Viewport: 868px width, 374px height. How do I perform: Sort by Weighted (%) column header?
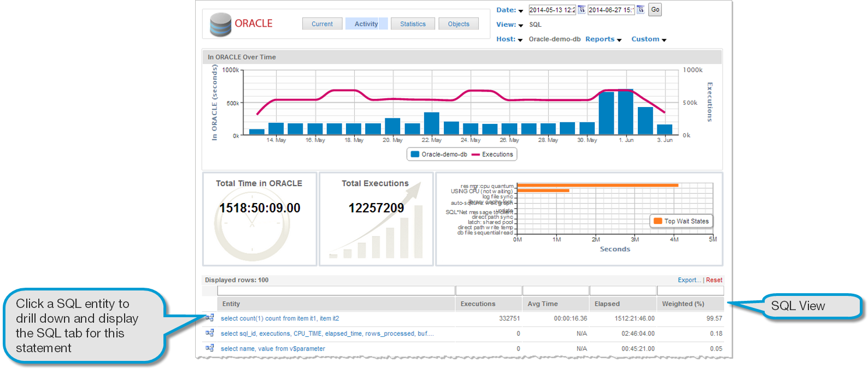click(x=690, y=304)
